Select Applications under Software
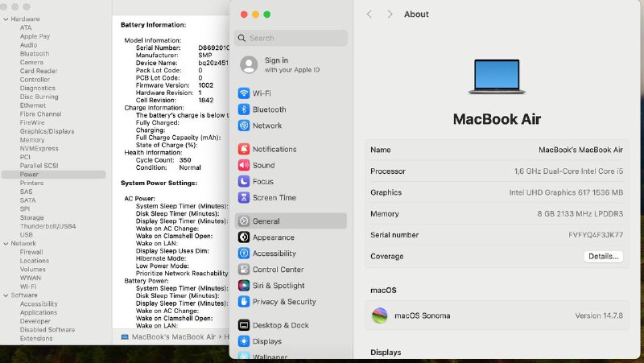The image size is (644, 363). coord(39,312)
